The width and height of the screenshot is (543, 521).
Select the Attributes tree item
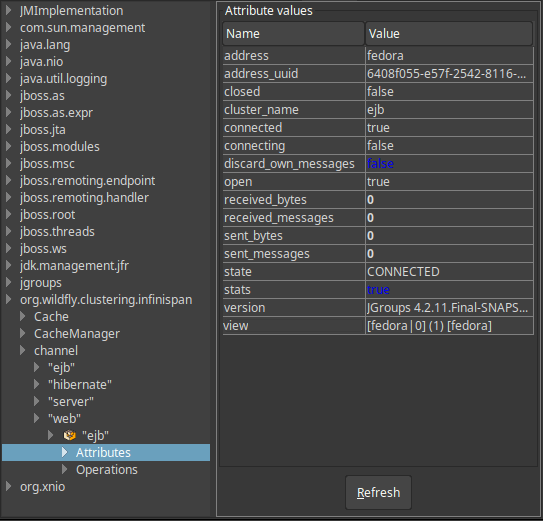click(x=103, y=452)
